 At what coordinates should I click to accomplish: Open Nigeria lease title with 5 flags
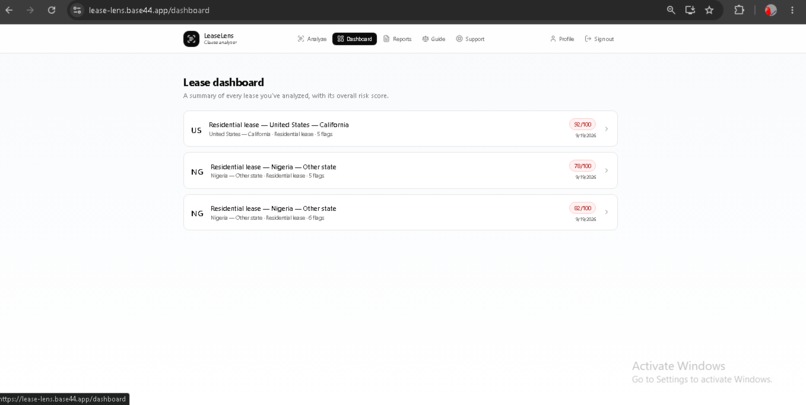[x=273, y=167]
